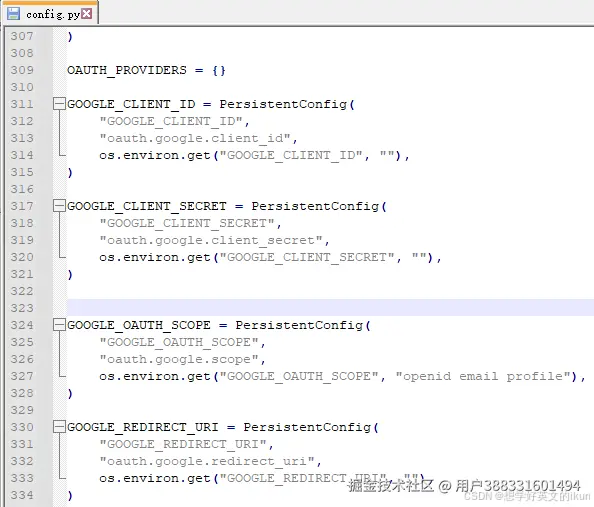The image size is (594, 507).
Task: Click PersistentConfig on line 317
Action: pyautogui.click(x=315, y=206)
